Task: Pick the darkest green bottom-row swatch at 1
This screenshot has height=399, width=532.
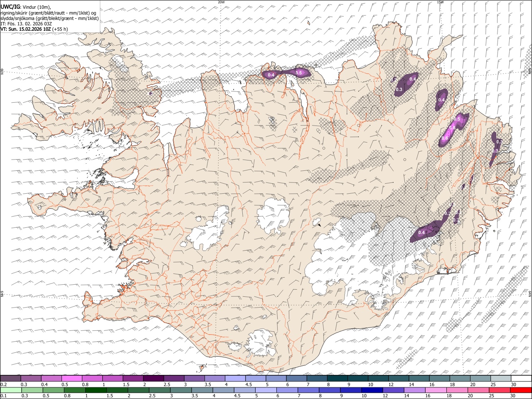Action: 96,390
